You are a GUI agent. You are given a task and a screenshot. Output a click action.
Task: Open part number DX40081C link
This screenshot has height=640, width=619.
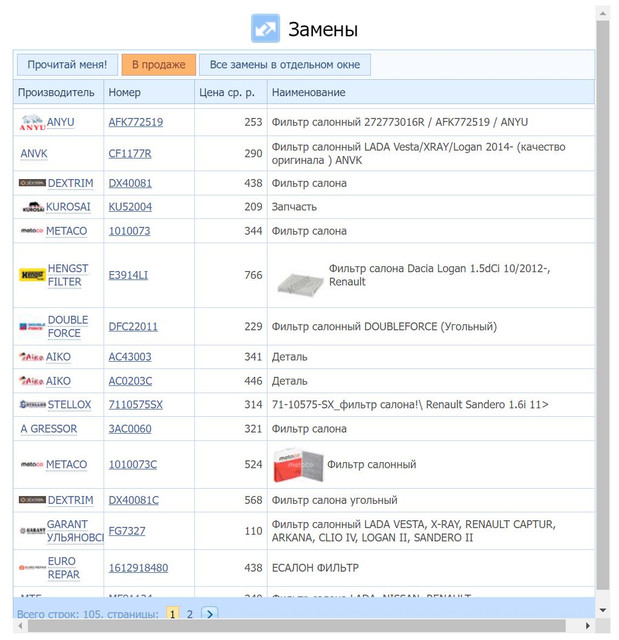click(x=133, y=500)
